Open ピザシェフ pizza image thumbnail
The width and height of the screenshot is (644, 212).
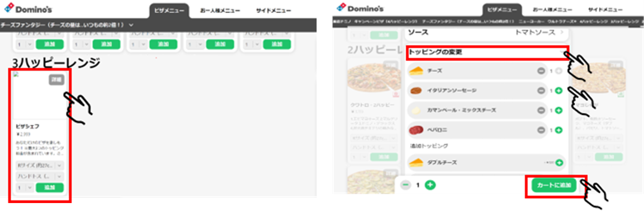pos(40,95)
